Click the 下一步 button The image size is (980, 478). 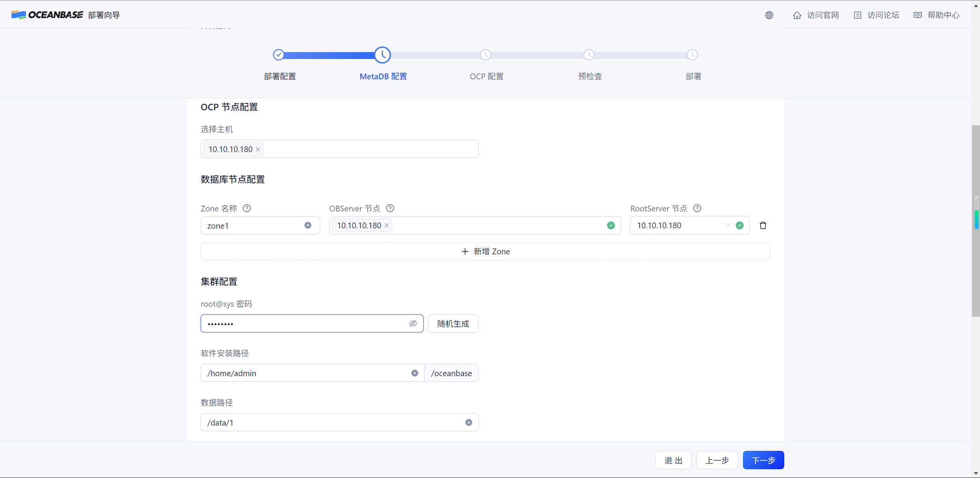[763, 460]
